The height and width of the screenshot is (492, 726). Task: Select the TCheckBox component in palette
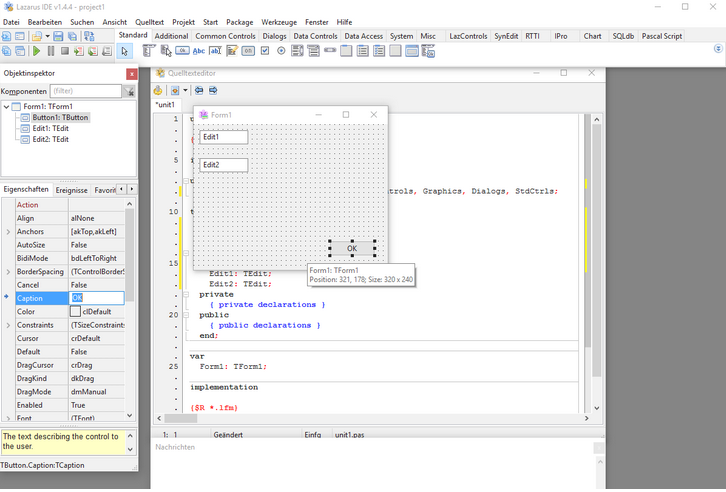tap(264, 51)
